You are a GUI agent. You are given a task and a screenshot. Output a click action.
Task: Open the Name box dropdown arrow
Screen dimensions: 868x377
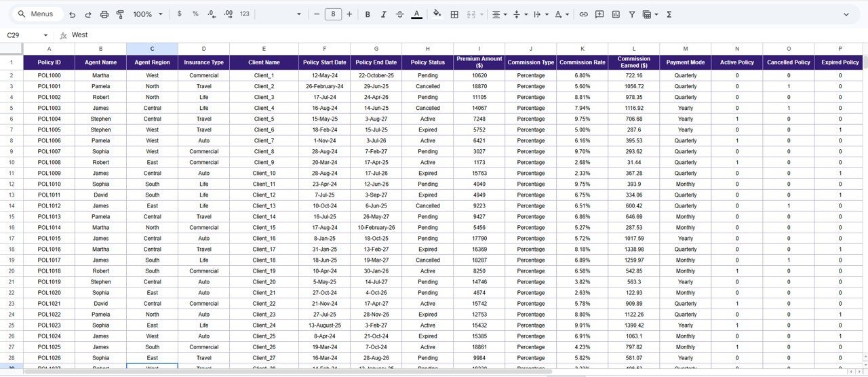click(45, 35)
